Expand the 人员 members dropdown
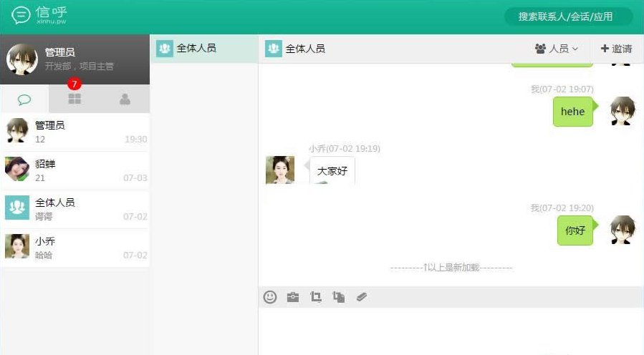 (x=557, y=49)
